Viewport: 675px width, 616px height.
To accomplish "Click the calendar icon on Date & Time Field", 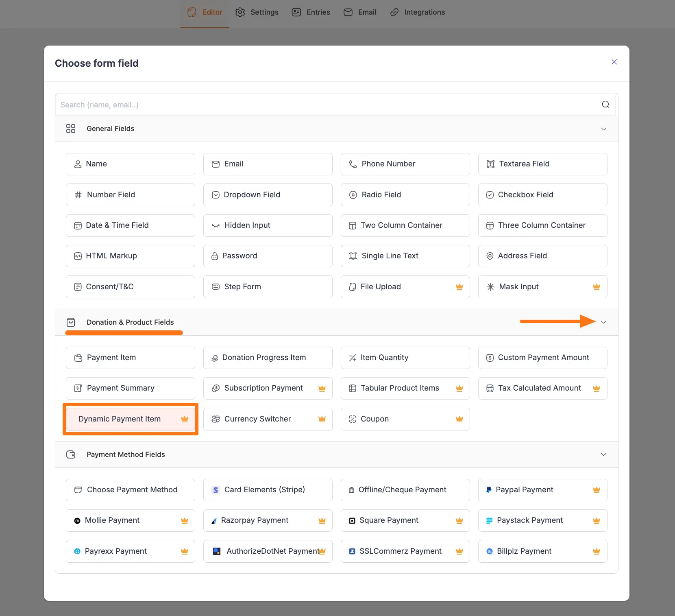I will click(x=78, y=225).
